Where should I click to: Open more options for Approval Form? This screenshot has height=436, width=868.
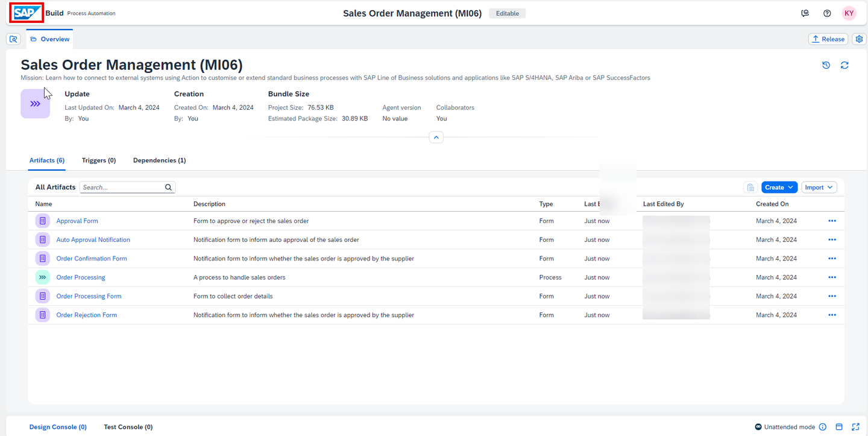tap(832, 221)
